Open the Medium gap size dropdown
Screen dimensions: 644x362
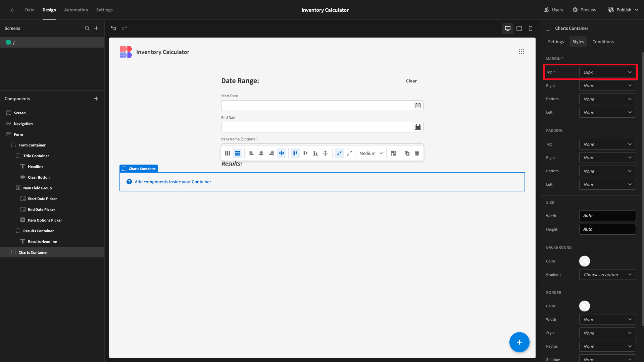tap(371, 153)
